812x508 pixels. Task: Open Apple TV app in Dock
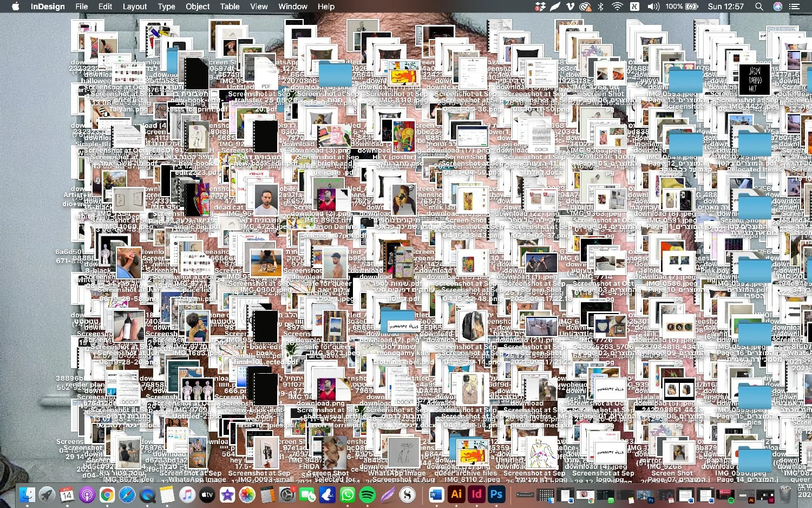click(x=207, y=494)
